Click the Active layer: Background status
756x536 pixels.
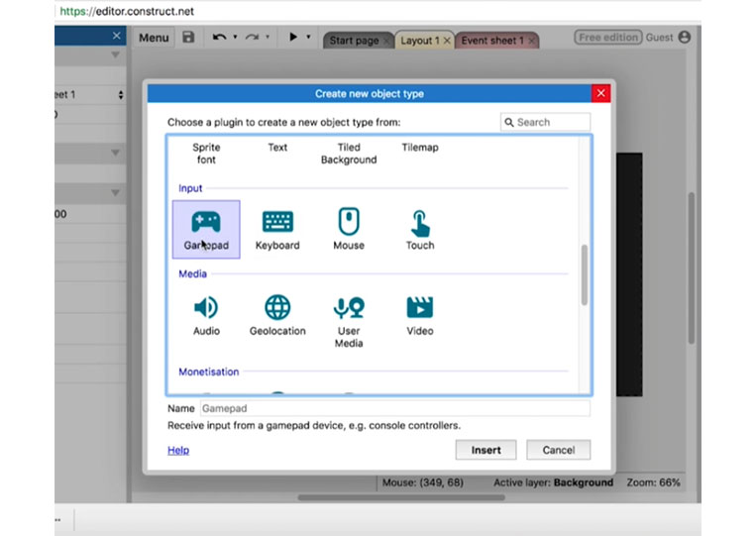[x=553, y=482]
